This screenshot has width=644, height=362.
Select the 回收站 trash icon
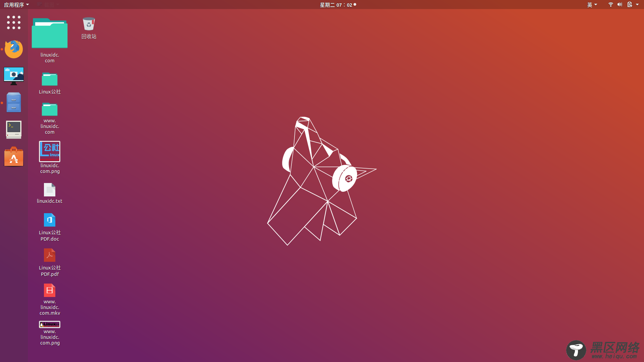coord(89,24)
